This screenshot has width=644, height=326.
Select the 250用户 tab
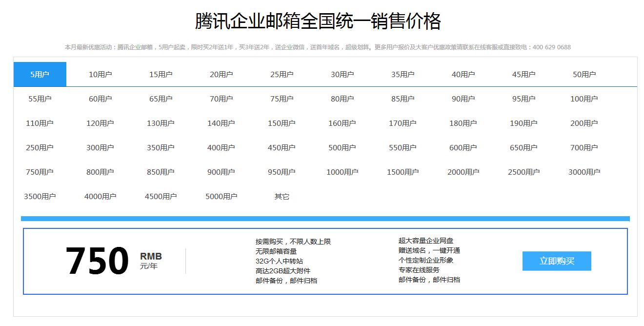[40, 147]
